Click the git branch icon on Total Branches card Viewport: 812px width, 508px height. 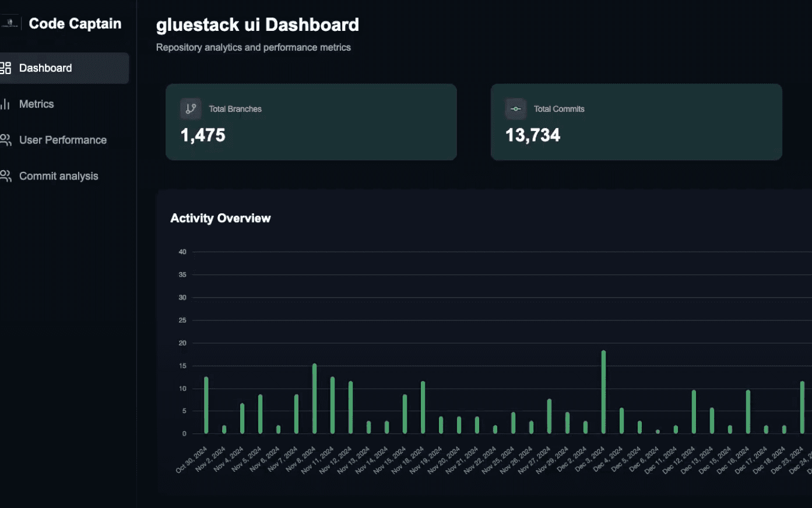click(x=191, y=109)
